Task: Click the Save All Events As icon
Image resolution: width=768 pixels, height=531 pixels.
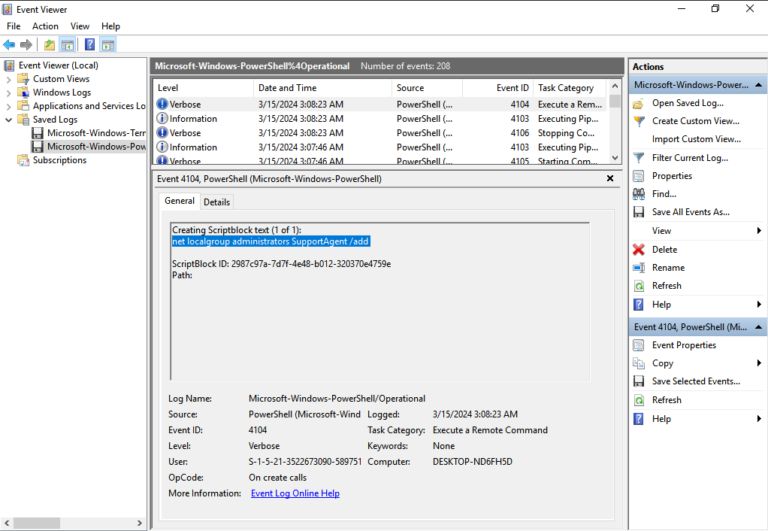Action: 639,212
